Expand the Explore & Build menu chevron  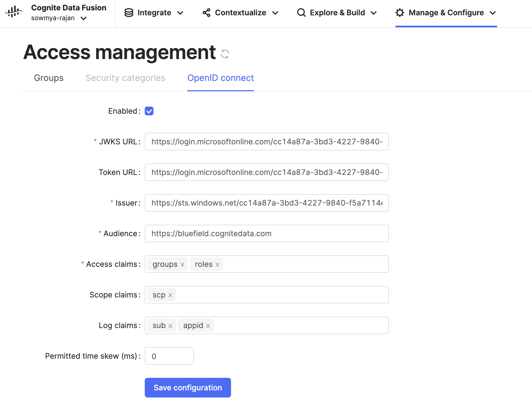[374, 13]
